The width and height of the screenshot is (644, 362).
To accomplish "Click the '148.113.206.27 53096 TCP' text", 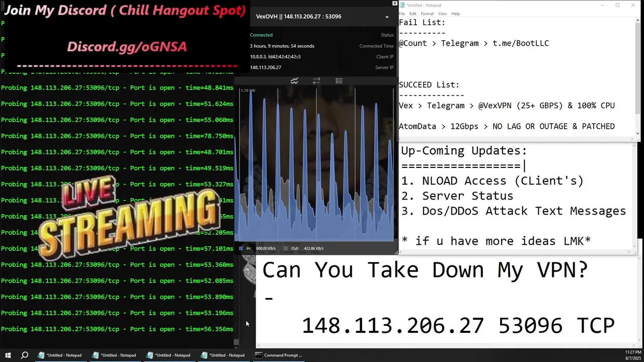I will click(x=458, y=326).
